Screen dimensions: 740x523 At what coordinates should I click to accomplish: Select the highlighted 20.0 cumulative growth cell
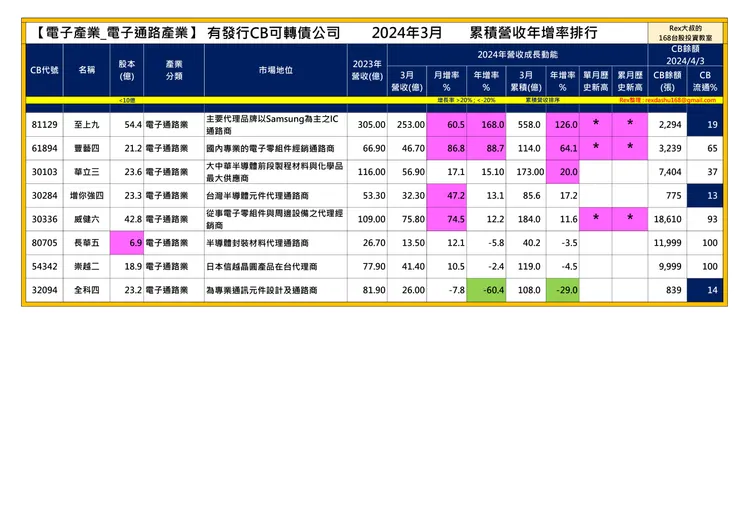pos(563,172)
